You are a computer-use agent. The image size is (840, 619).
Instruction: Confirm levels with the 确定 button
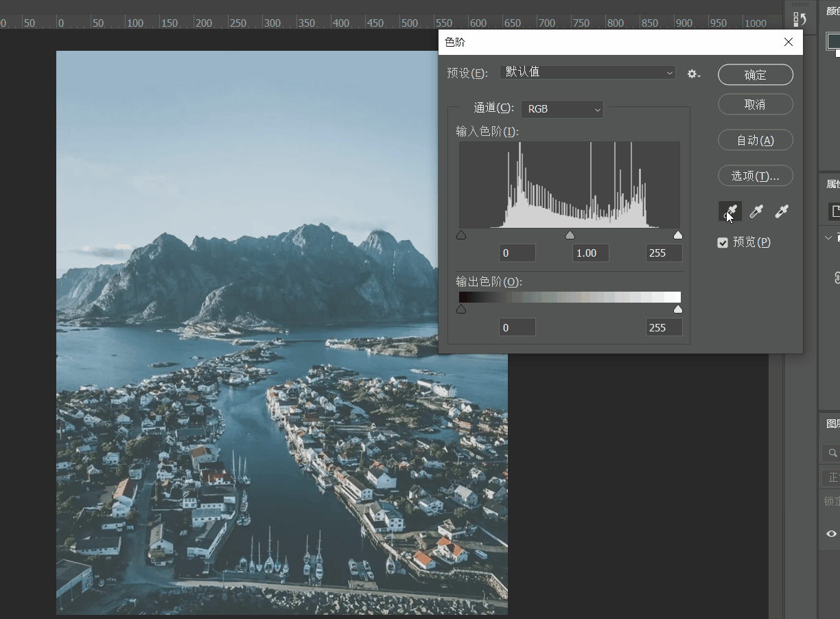(x=756, y=75)
